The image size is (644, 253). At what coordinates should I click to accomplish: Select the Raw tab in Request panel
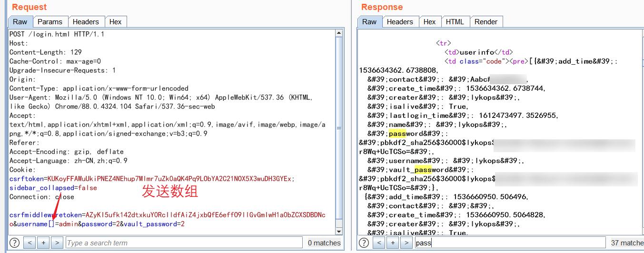[20, 22]
